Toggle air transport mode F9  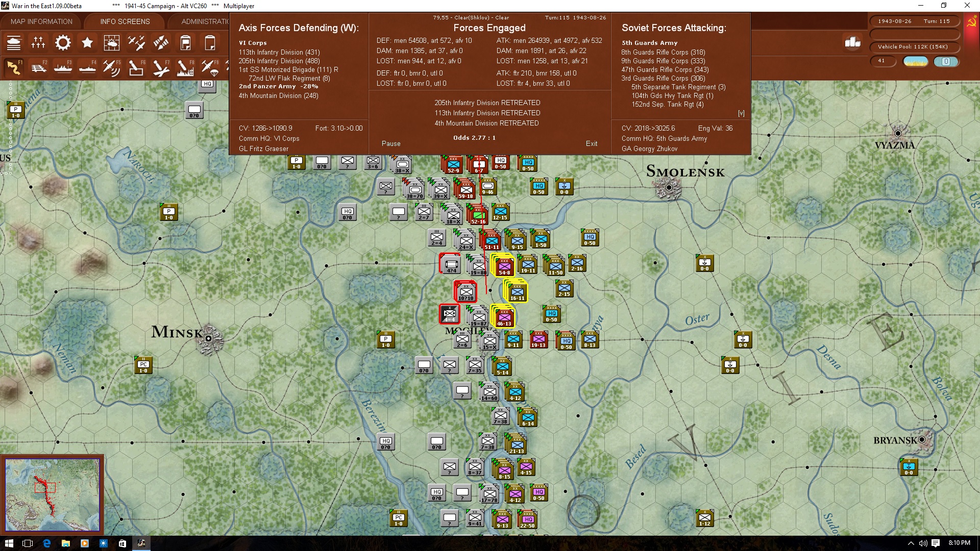(209, 67)
